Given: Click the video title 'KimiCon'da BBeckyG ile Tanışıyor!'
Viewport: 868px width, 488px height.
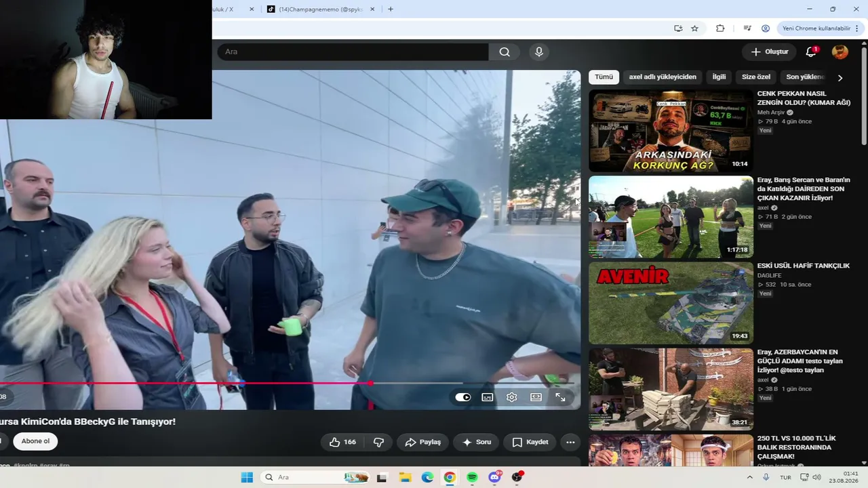Looking at the screenshot, I should tap(87, 422).
